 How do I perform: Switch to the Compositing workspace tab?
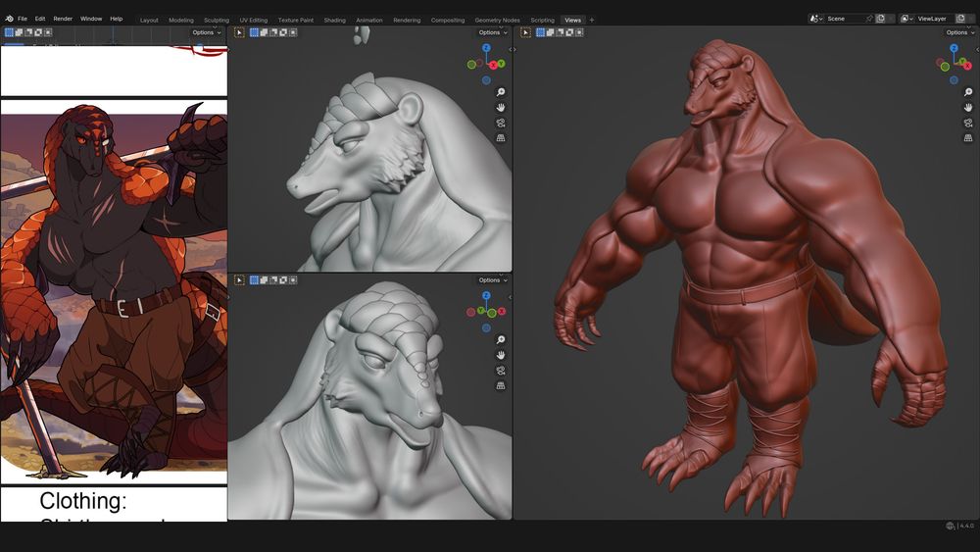point(448,20)
